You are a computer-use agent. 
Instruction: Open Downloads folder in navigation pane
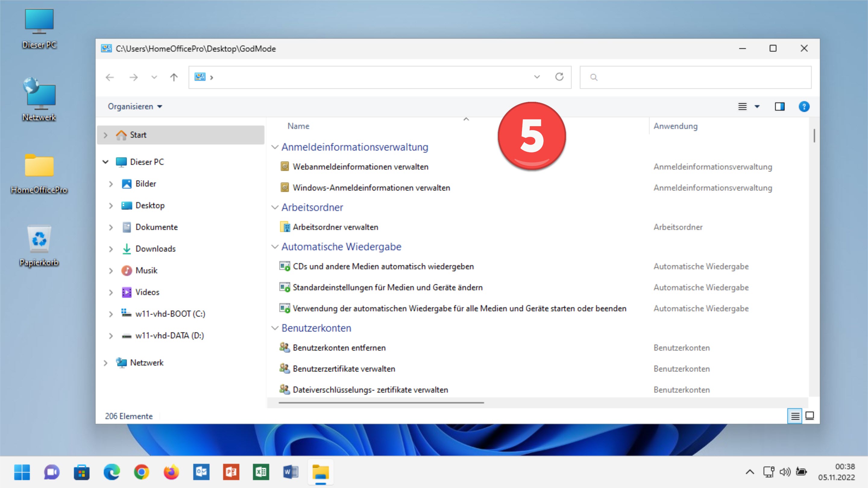[155, 249]
